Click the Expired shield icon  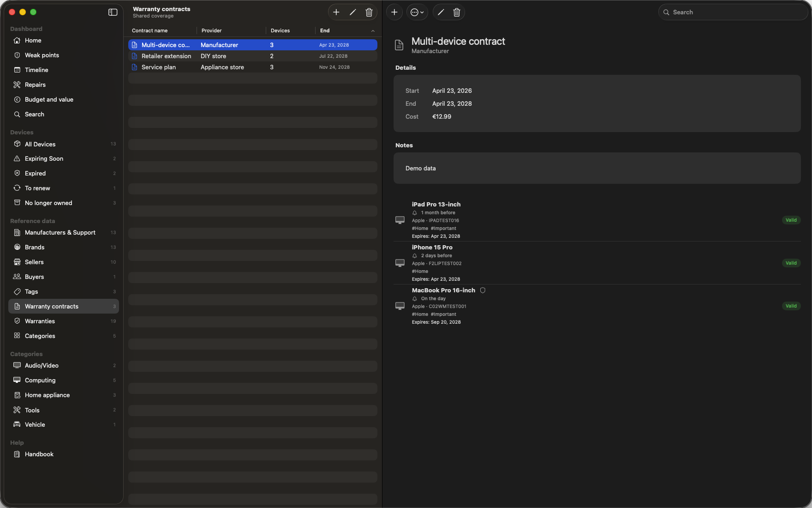pyautogui.click(x=17, y=174)
